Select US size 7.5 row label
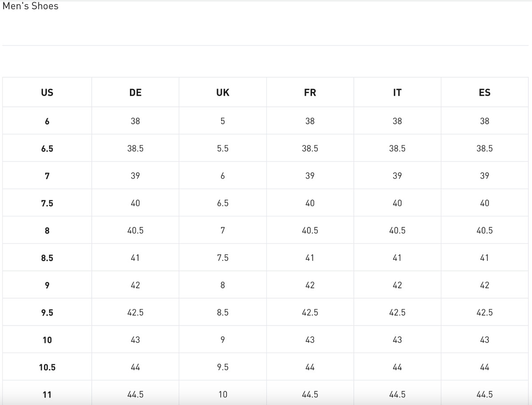Screen dimensions: 532x405 point(47,203)
